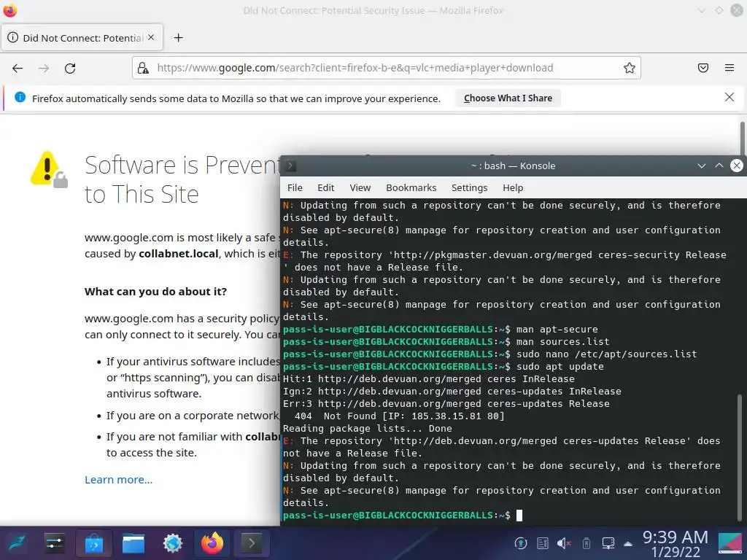Viewport: 747px width, 560px height.
Task: Open the battery status tray icon
Action: (x=587, y=543)
